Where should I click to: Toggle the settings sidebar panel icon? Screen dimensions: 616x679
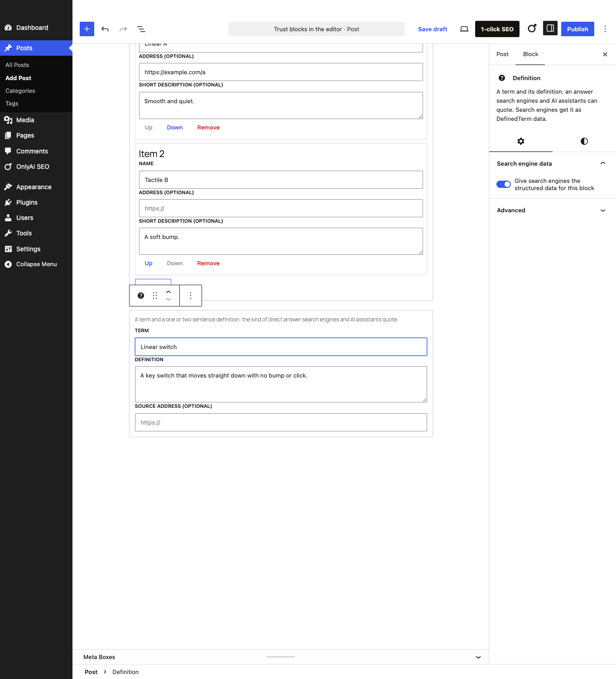coord(550,29)
